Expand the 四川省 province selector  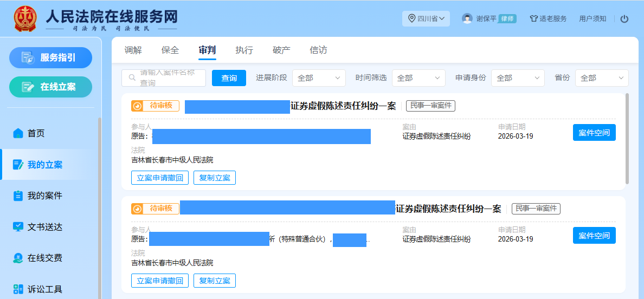pos(426,18)
